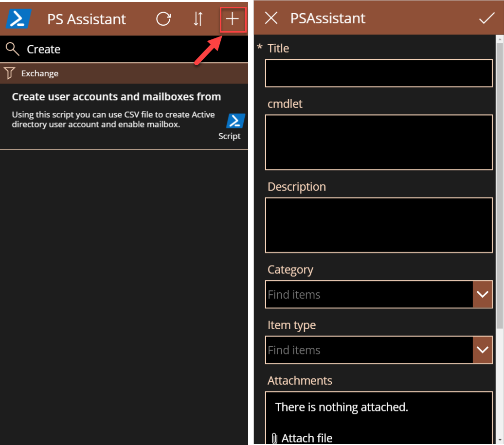Image resolution: width=504 pixels, height=445 pixels.
Task: Click the Exchange filter label
Action: (40, 73)
